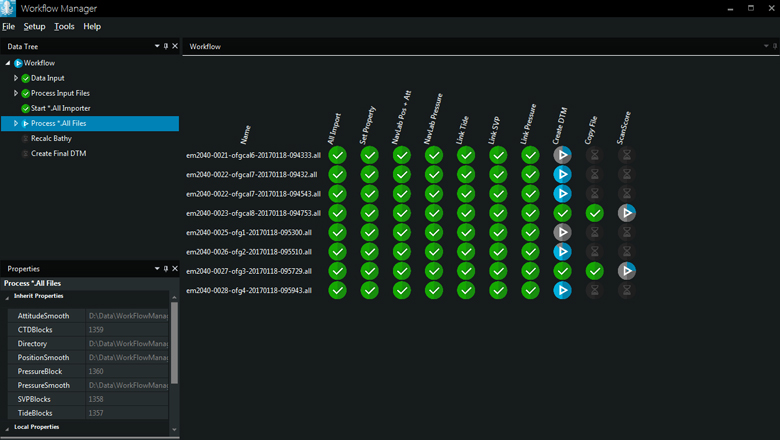Image resolution: width=780 pixels, height=440 pixels.
Task: Click All Import checkmark for em2040-0026 file
Action: (338, 251)
